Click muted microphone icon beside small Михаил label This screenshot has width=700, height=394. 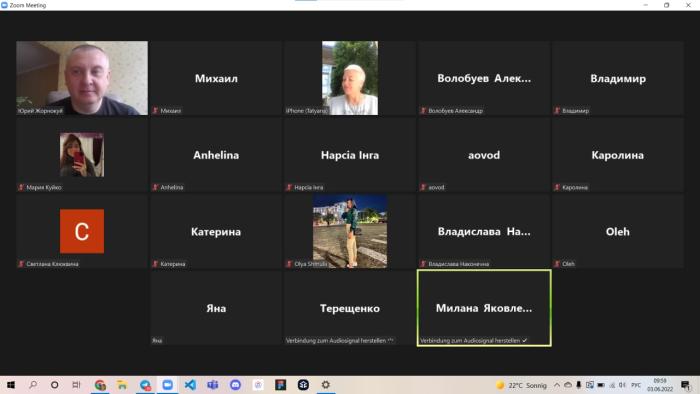tap(155, 111)
